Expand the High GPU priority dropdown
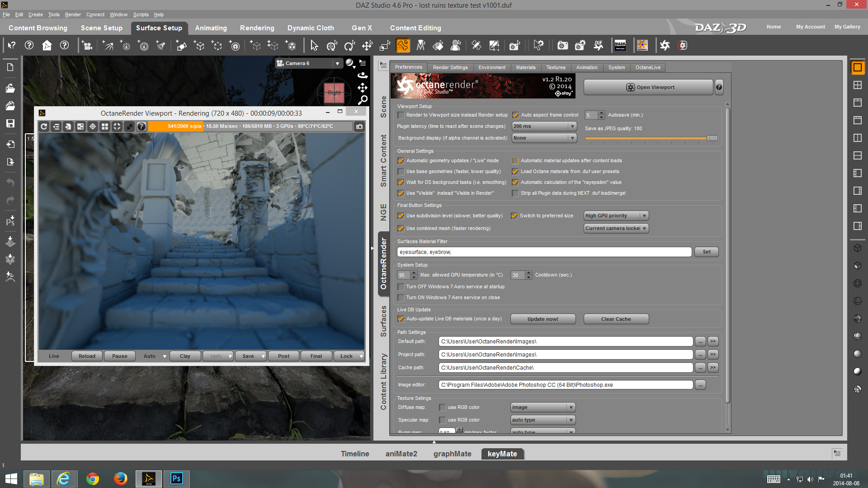 click(x=616, y=216)
